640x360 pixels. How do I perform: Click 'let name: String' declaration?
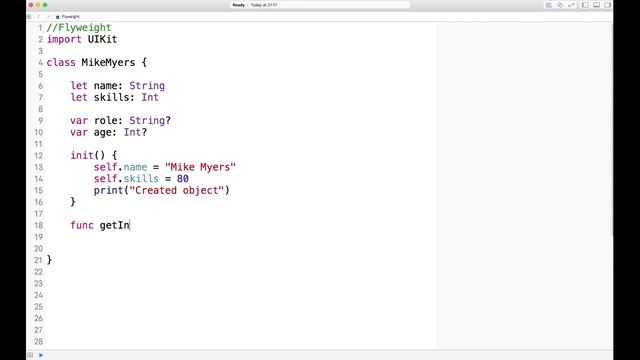(x=118, y=86)
